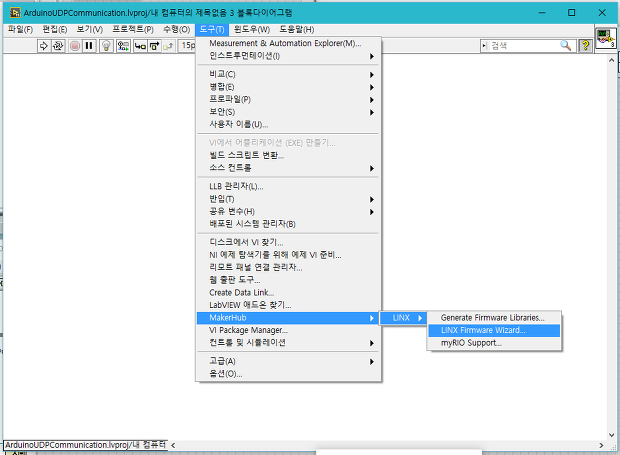Choose 빌드 스크립트 변환... entry
This screenshot has width=620, height=455.
point(289,155)
